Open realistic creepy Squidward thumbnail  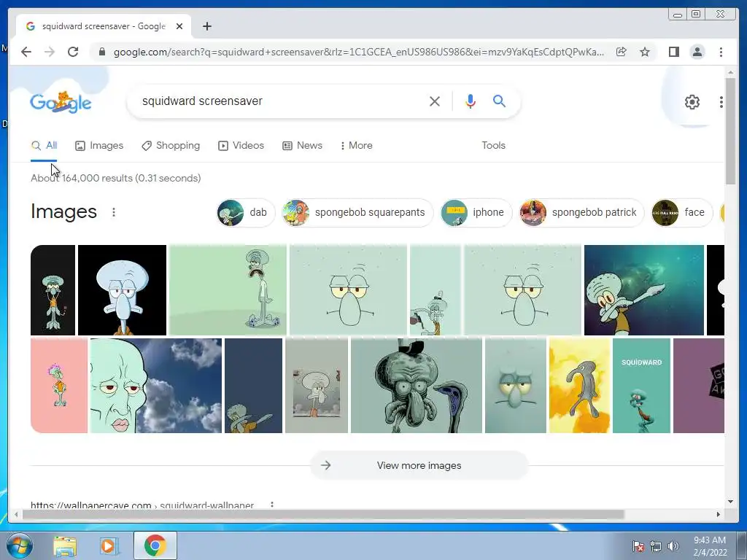[x=417, y=386]
